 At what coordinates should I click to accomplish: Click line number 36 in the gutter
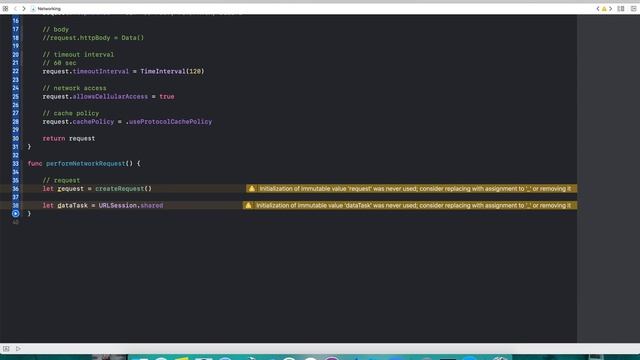point(16,189)
